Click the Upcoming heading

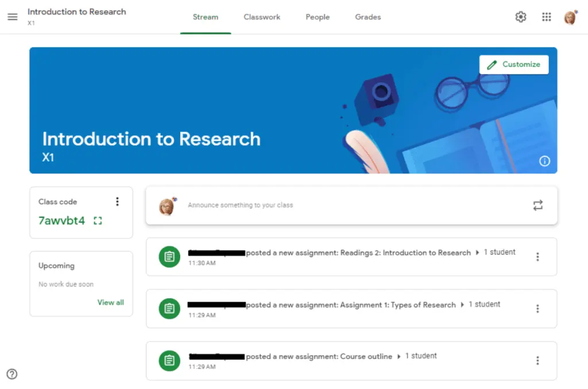point(57,265)
